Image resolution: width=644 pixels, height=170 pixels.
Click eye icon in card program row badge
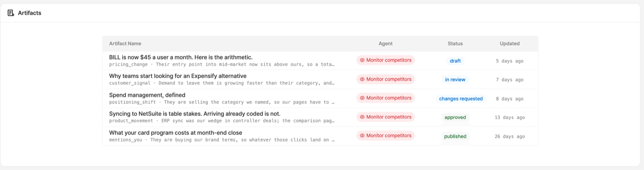[x=362, y=136]
